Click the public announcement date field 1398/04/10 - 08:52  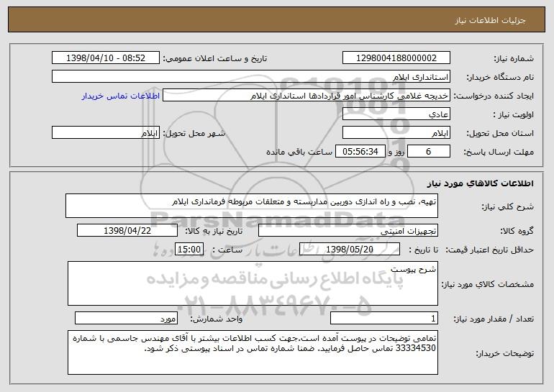[106, 58]
